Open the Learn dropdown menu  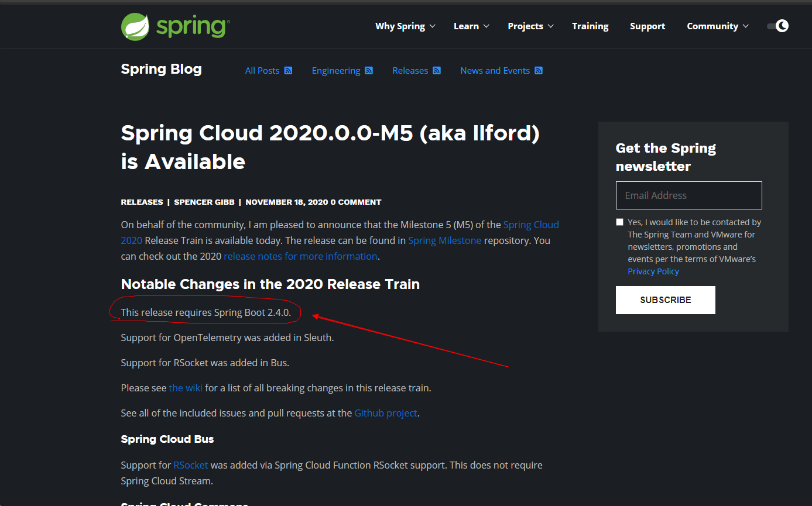(x=467, y=26)
